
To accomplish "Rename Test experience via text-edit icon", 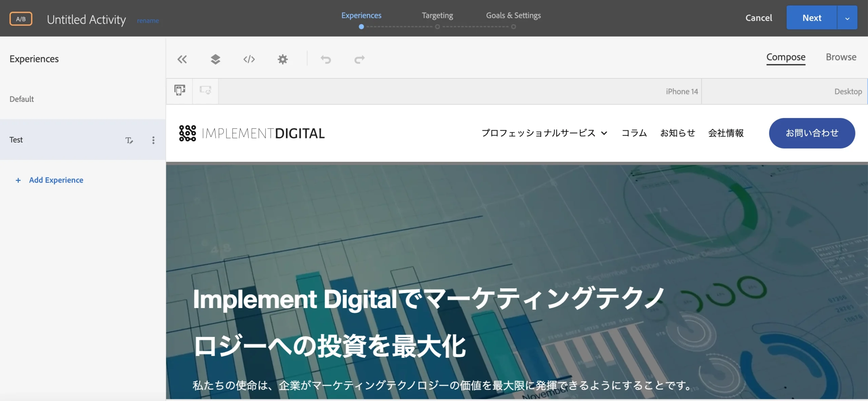I will coord(129,140).
